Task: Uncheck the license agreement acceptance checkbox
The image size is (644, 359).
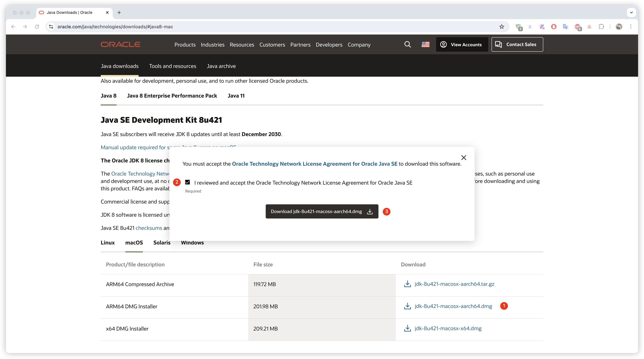Action: pos(188,182)
